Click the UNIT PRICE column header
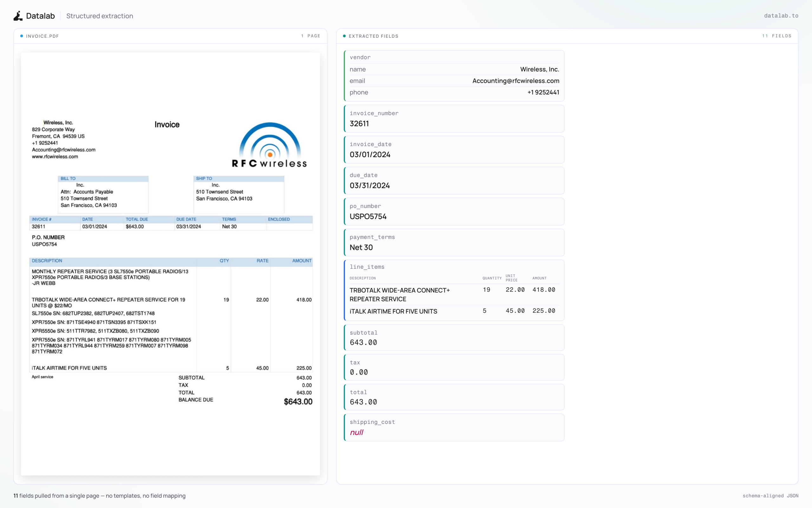 (511, 278)
